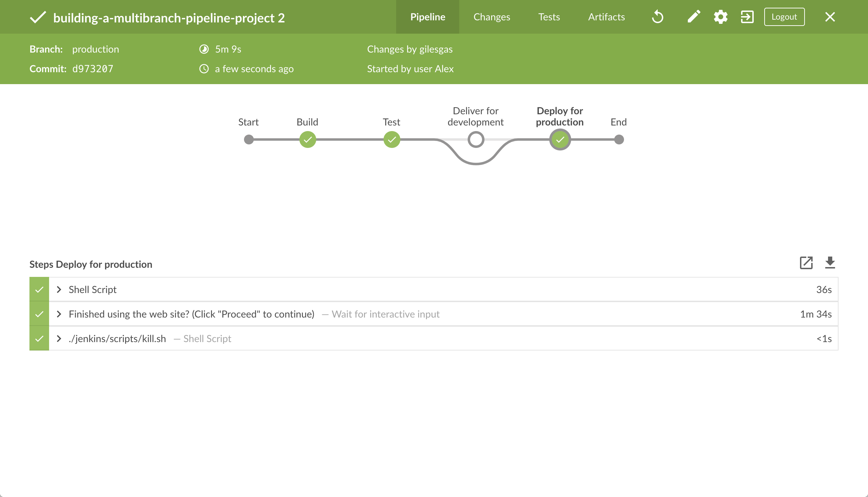The width and height of the screenshot is (868, 497).
Task: Click the Artifacts menu item
Action: [606, 17]
